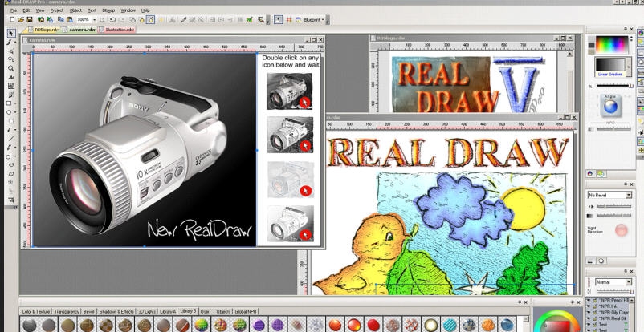Create a new document
The image size is (644, 332).
12,20
